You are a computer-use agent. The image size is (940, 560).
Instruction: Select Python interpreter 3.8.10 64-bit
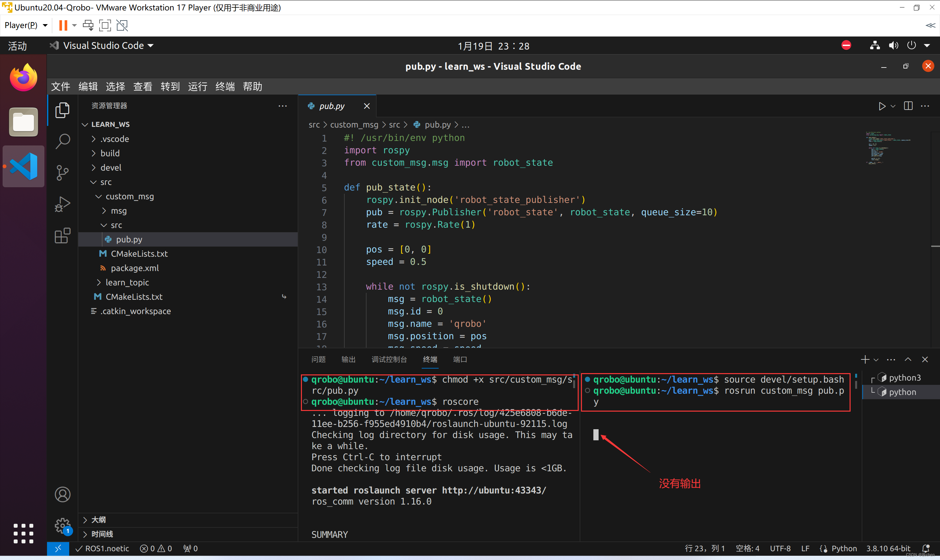[888, 549]
